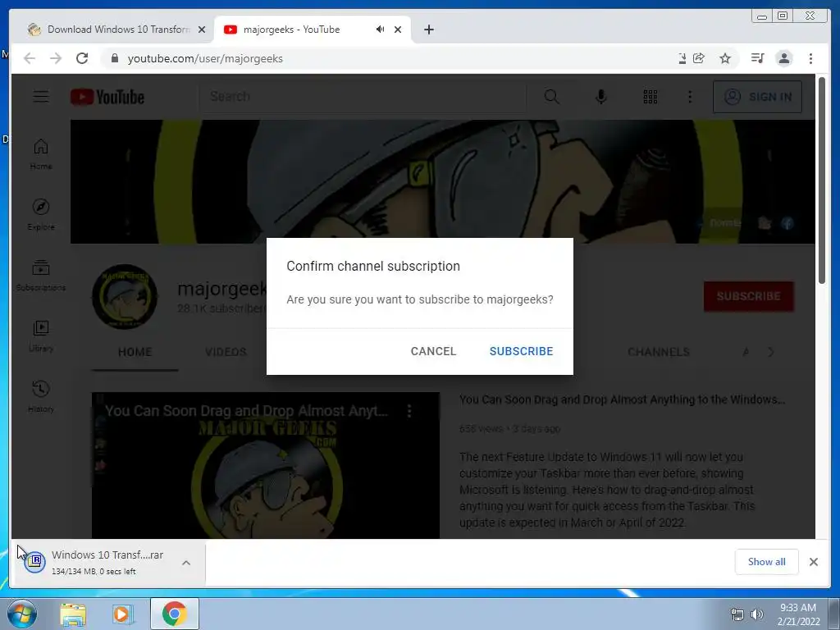Open the YouTube hamburger guide menu

[x=41, y=97]
